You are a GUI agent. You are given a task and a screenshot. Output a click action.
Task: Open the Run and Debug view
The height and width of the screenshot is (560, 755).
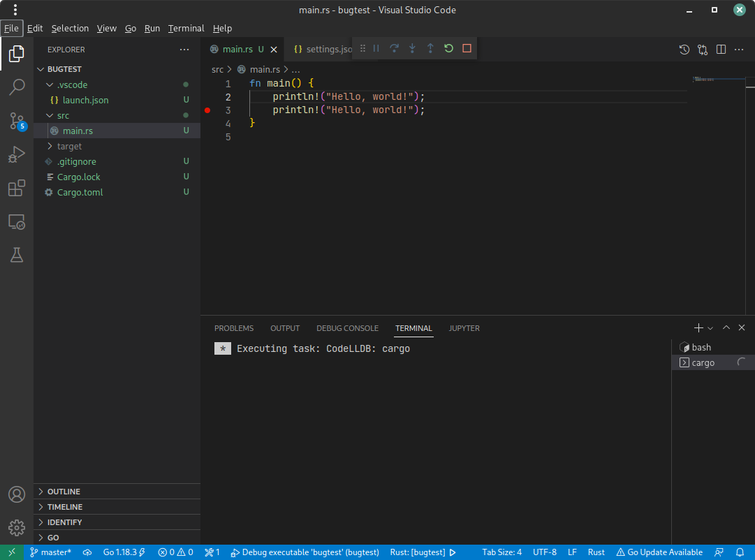(x=17, y=154)
